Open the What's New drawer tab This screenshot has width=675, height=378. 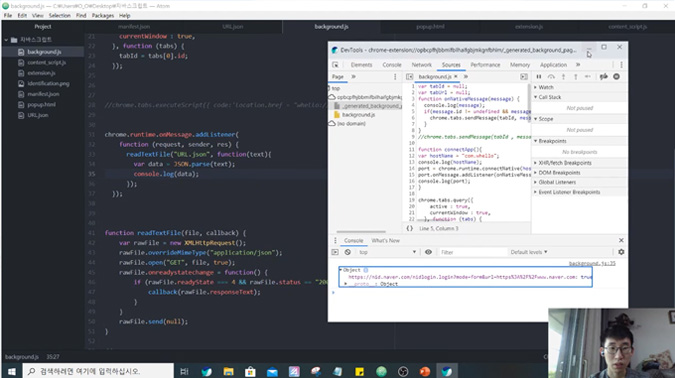click(x=385, y=241)
